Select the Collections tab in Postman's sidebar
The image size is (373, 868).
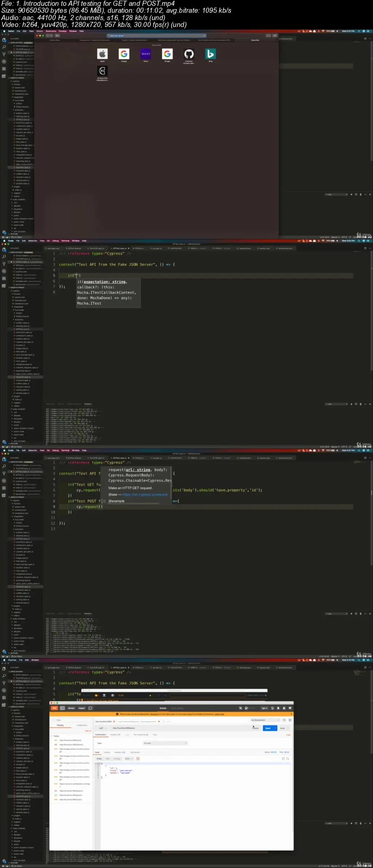click(x=82, y=725)
